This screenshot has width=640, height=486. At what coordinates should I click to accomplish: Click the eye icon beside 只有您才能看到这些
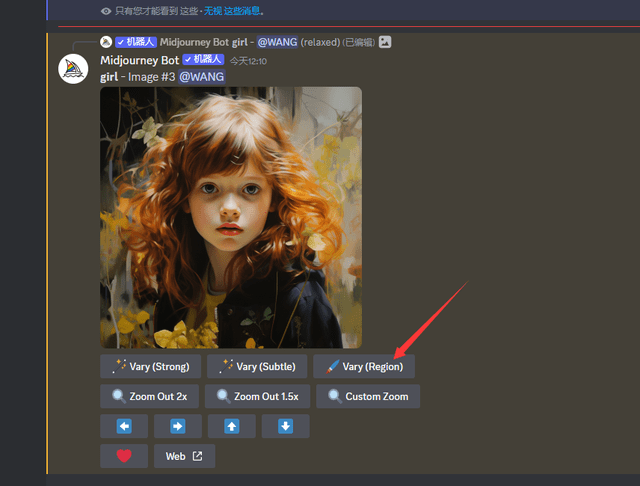[106, 11]
